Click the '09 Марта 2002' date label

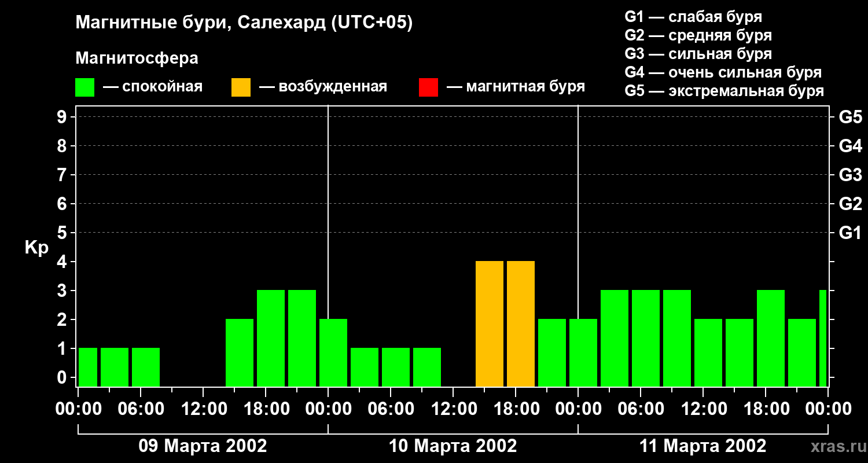click(203, 446)
